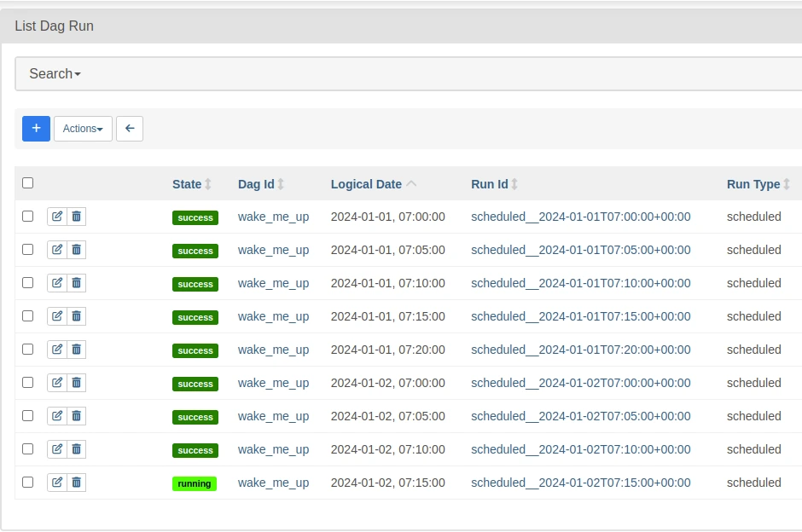This screenshot has height=532, width=802.
Task: Open run scheduled__2024-01-02T07:00:00+00:00
Action: [580, 383]
